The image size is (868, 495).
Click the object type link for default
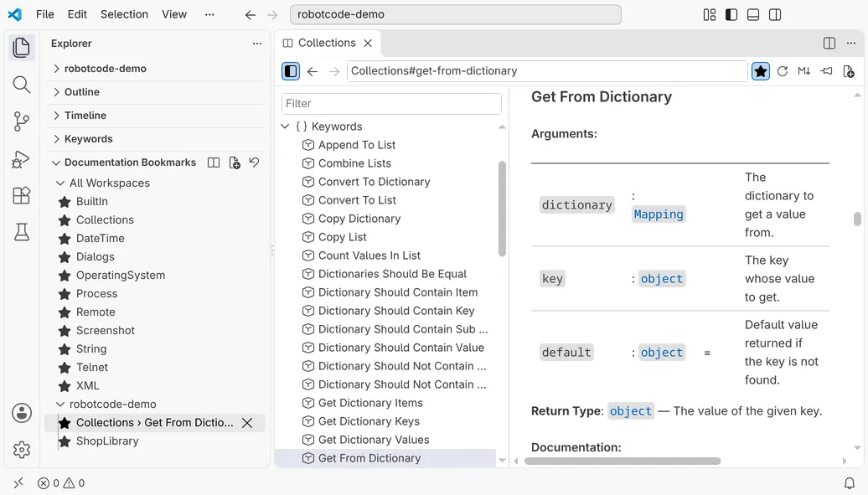(x=662, y=353)
